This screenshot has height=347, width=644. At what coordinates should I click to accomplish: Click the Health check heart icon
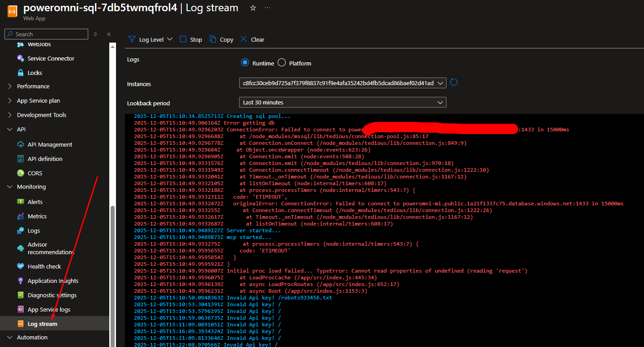[x=20, y=266]
